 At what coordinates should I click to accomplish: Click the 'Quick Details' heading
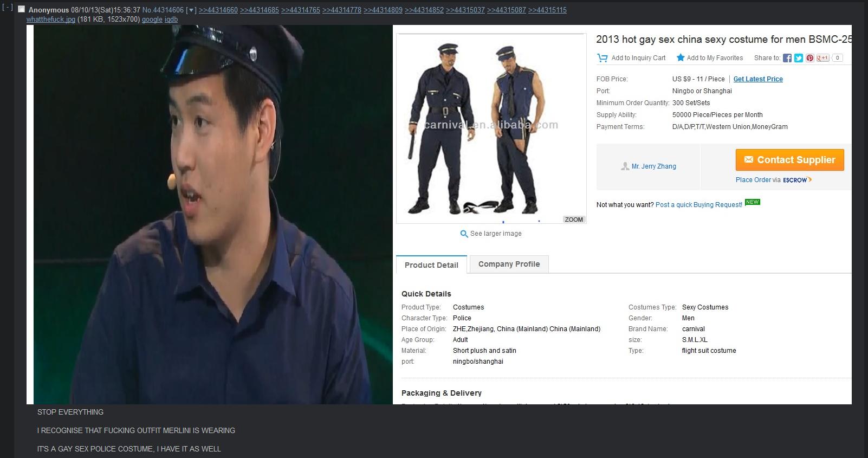426,294
